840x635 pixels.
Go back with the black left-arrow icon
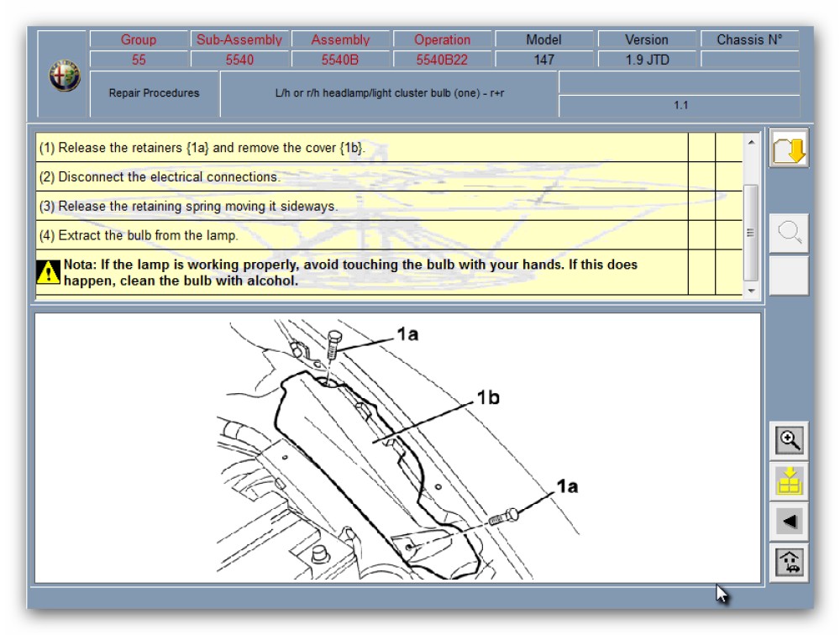pyautogui.click(x=790, y=521)
